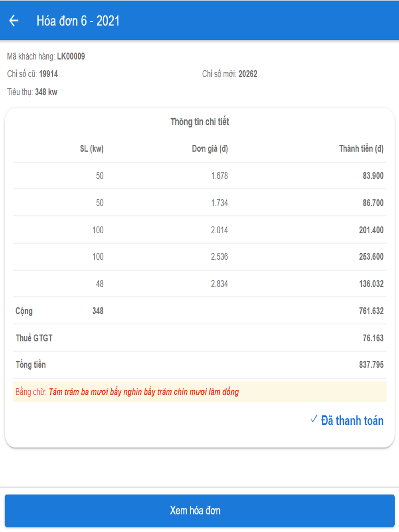Image resolution: width=399 pixels, height=532 pixels.
Task: Click the red amount-in-words text
Action: tap(144, 392)
